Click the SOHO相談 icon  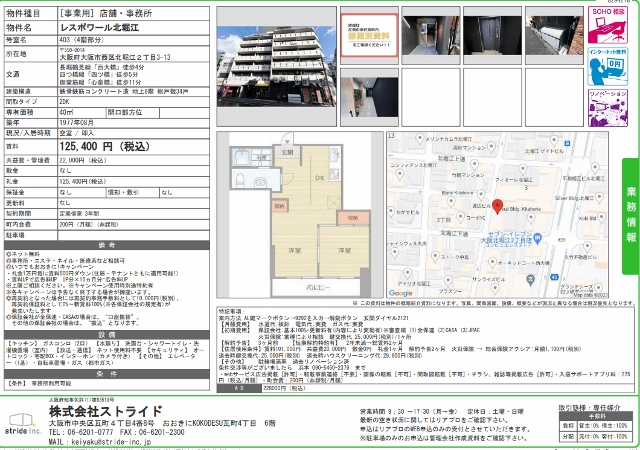(x=605, y=25)
